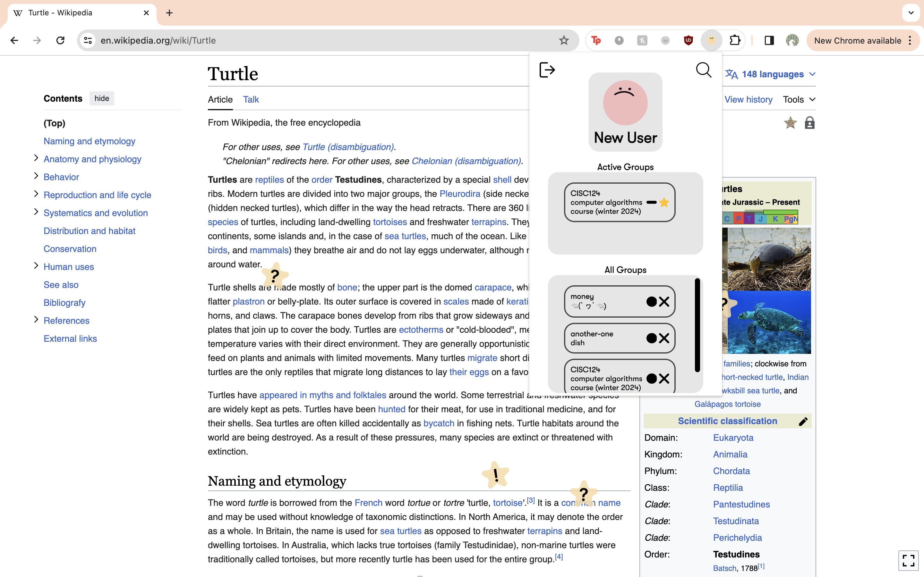Expand Anatomy and physiology contents section
The width and height of the screenshot is (924, 577).
[36, 158]
